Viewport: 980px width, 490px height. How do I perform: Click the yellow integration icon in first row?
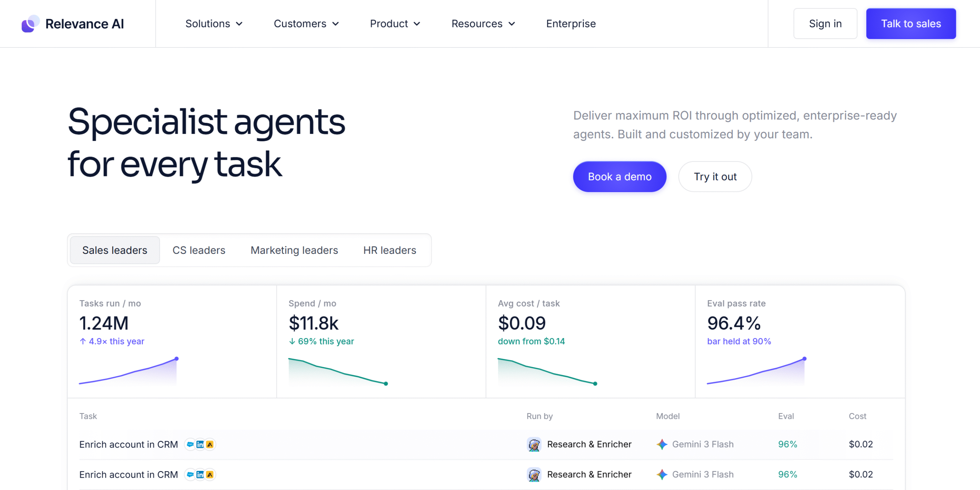(210, 444)
